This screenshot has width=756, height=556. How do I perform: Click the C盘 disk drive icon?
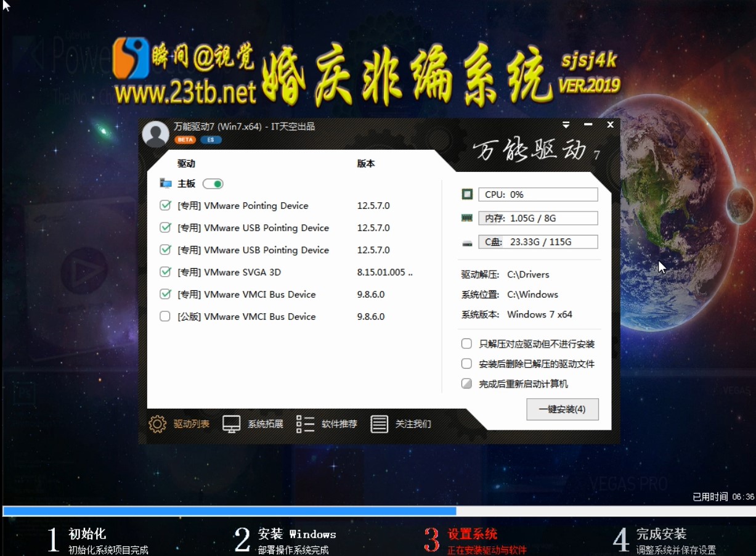pyautogui.click(x=467, y=242)
